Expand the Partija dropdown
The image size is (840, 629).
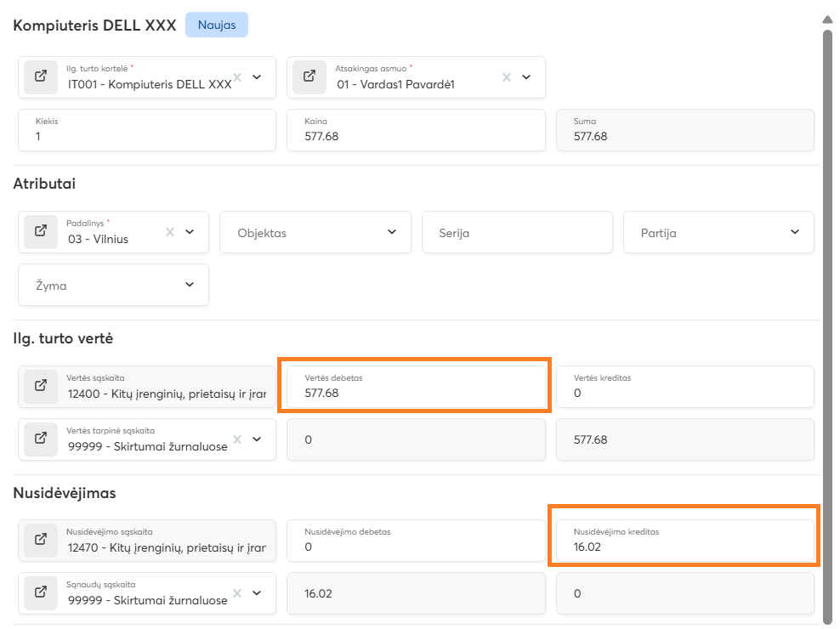[795, 232]
